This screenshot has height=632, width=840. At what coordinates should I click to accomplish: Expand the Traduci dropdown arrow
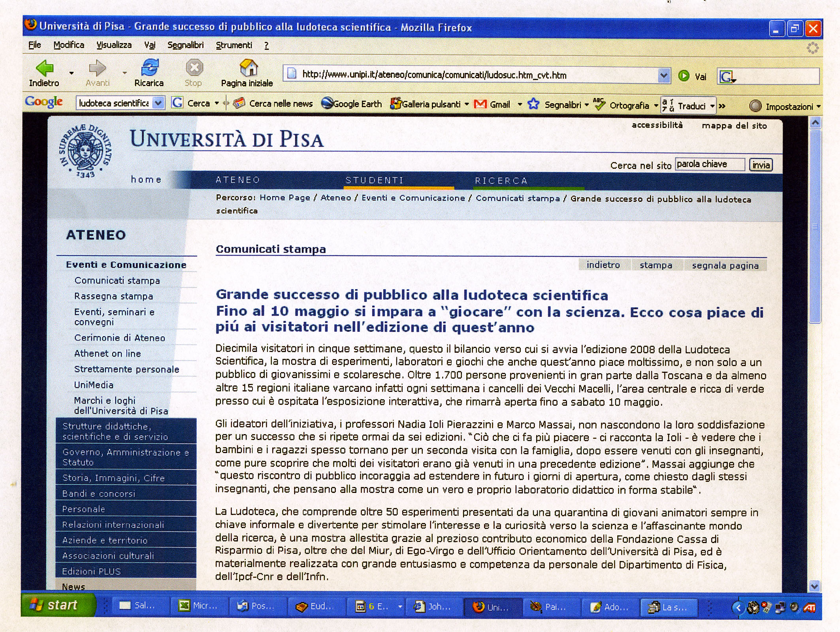[712, 106]
